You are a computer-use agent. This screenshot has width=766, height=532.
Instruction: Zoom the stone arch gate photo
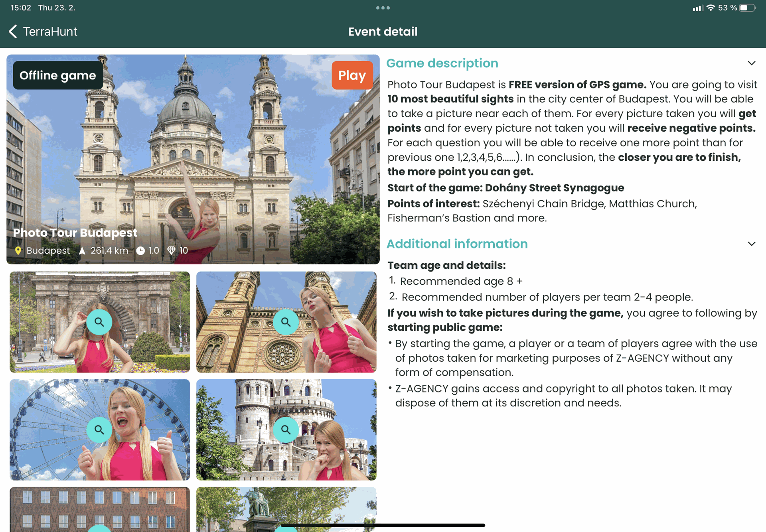99,322
